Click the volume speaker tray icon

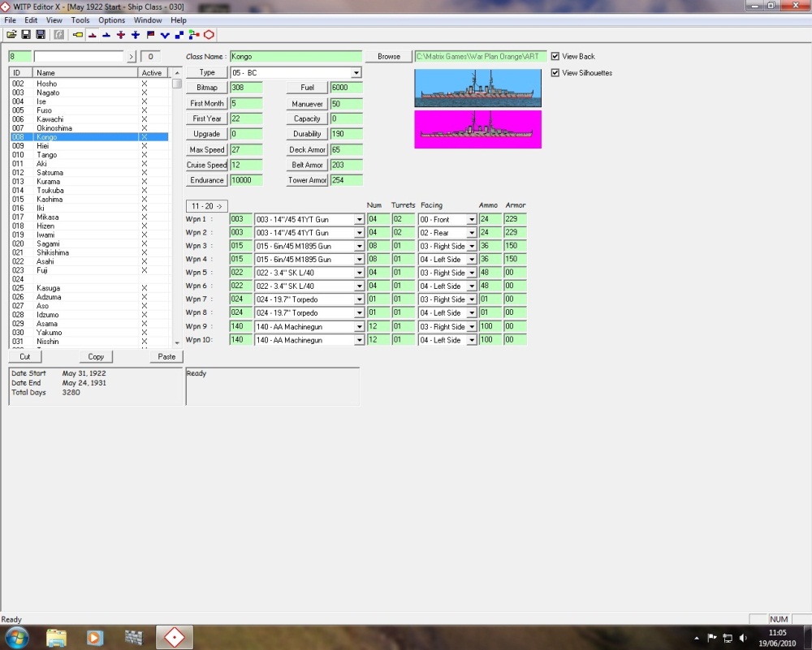click(x=743, y=638)
